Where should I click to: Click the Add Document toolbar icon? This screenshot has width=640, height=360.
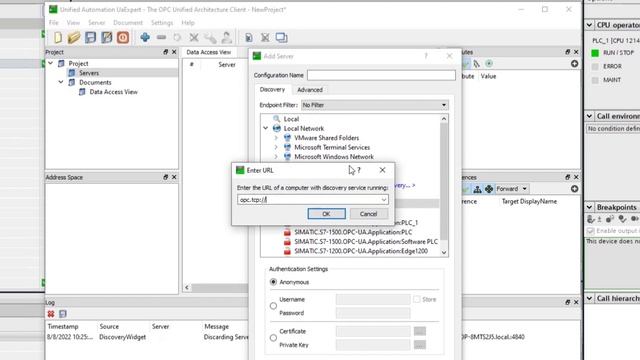click(x=249, y=38)
